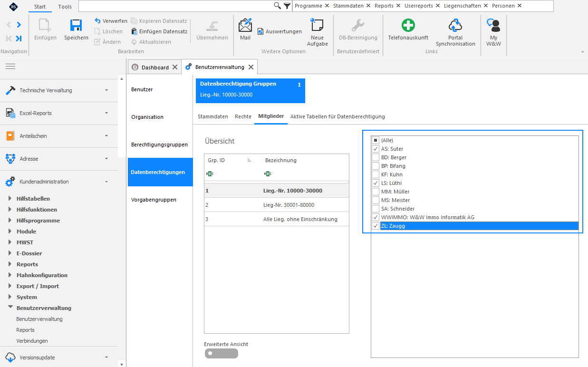Toggle the (Alle) select-all checkbox
588x367 pixels.
(x=376, y=140)
